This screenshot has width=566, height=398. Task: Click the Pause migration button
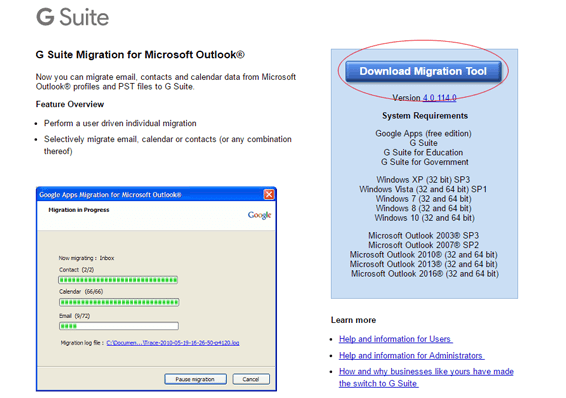tap(195, 379)
